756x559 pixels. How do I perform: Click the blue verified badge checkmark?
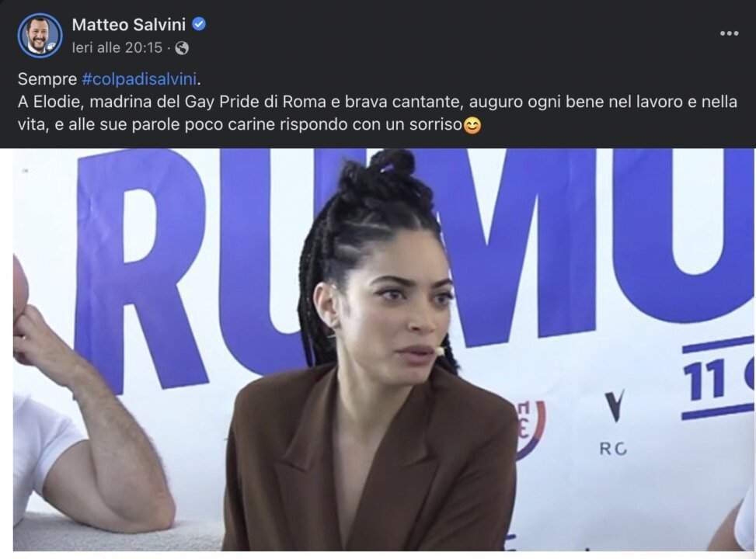point(199,24)
